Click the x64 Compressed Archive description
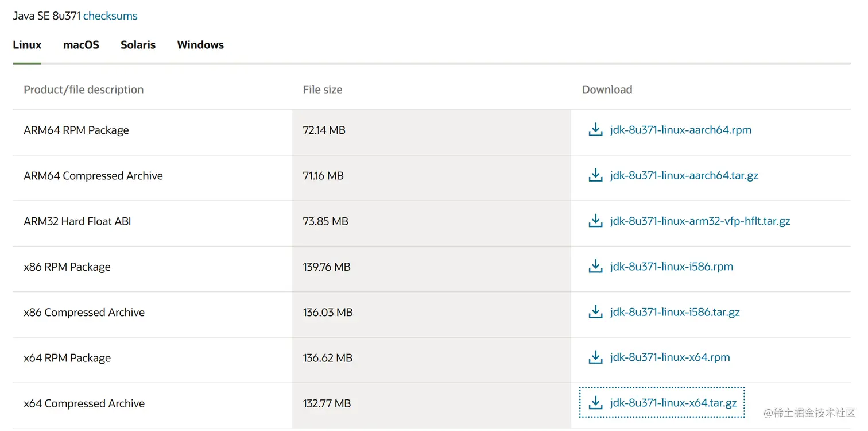 pos(84,403)
